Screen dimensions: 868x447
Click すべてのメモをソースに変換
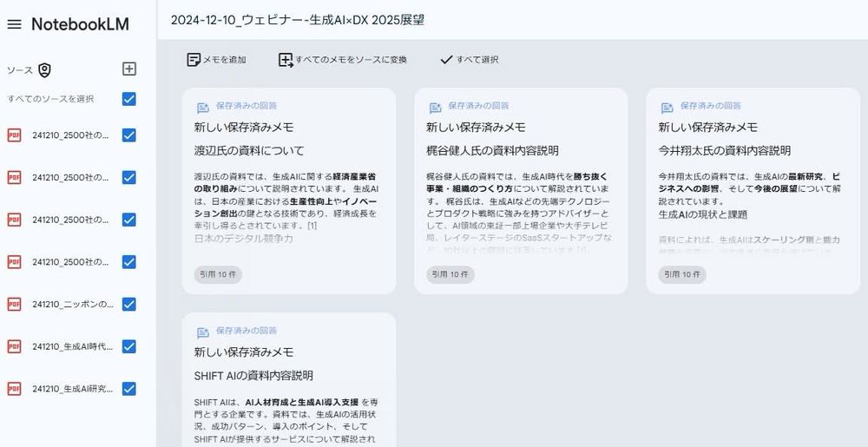pyautogui.click(x=343, y=60)
